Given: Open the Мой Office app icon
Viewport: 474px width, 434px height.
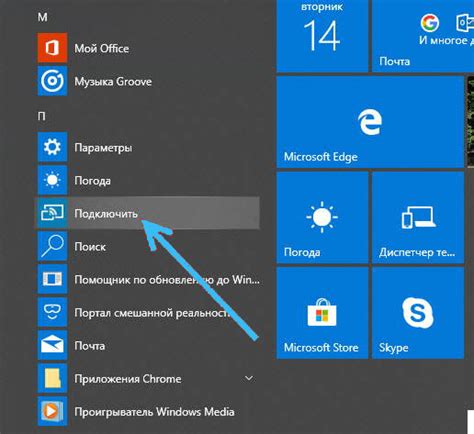Looking at the screenshot, I should [x=52, y=48].
